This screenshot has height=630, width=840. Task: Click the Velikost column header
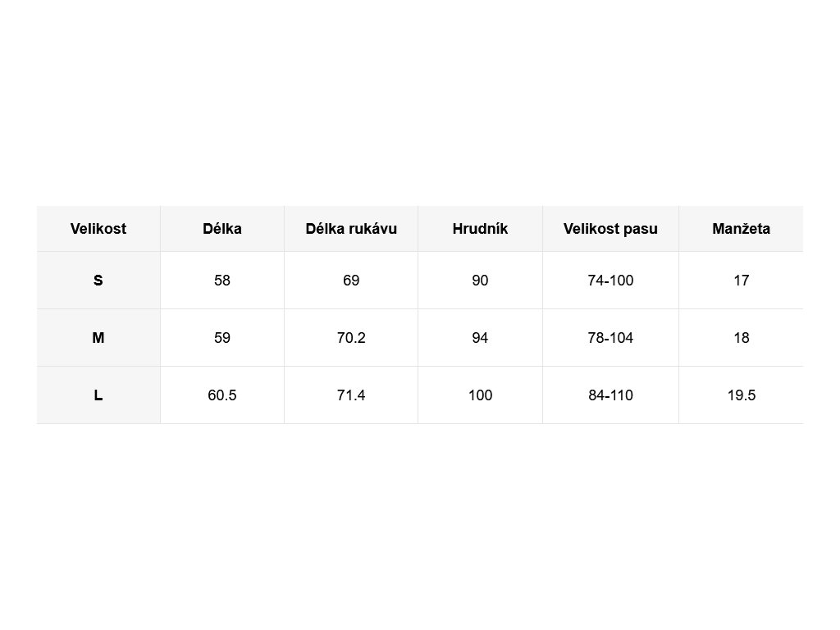[98, 229]
